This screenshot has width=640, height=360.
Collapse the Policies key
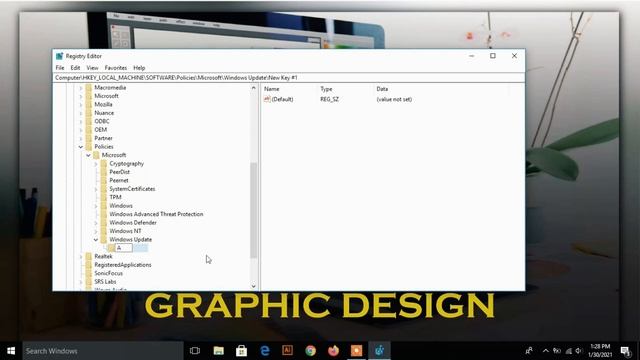(x=81, y=147)
